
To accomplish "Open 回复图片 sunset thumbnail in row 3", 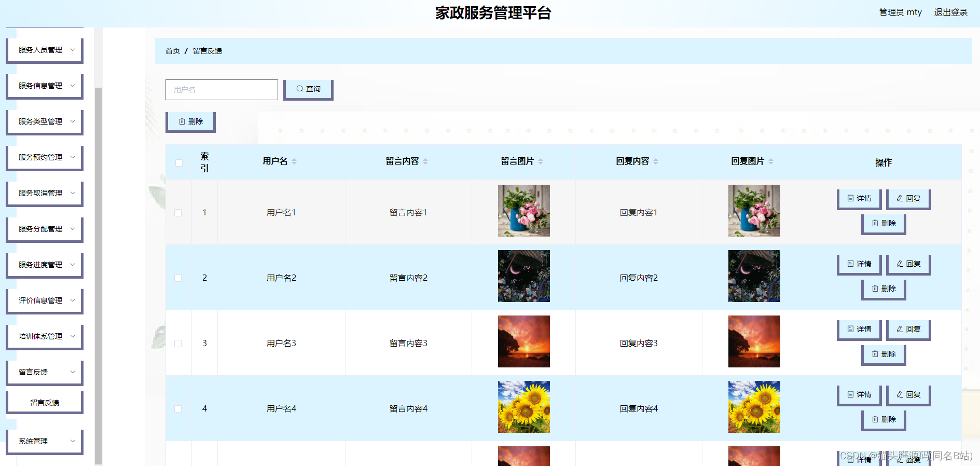I will coord(754,341).
